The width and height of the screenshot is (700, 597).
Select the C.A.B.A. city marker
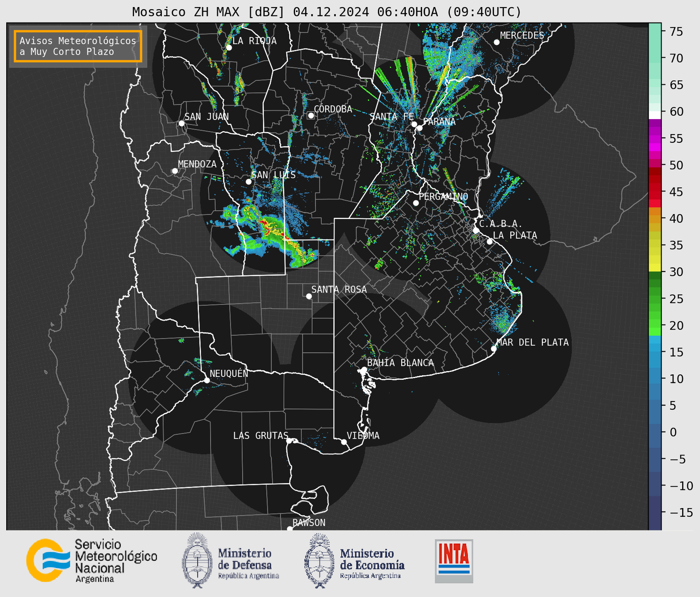[476, 230]
